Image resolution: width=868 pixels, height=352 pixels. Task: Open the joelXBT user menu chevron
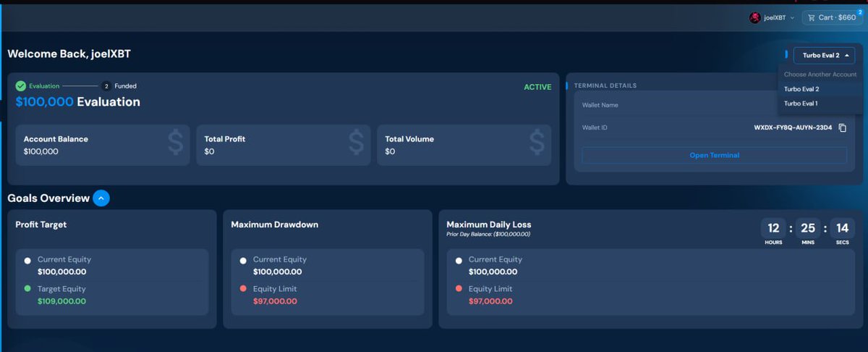click(x=792, y=18)
